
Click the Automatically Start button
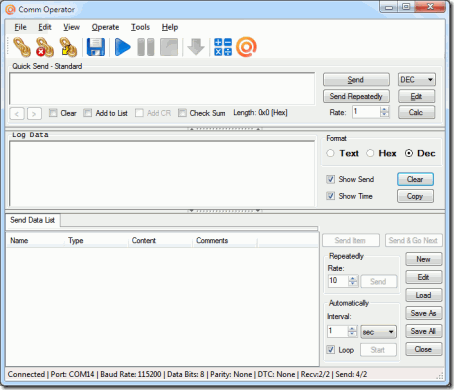(x=378, y=350)
